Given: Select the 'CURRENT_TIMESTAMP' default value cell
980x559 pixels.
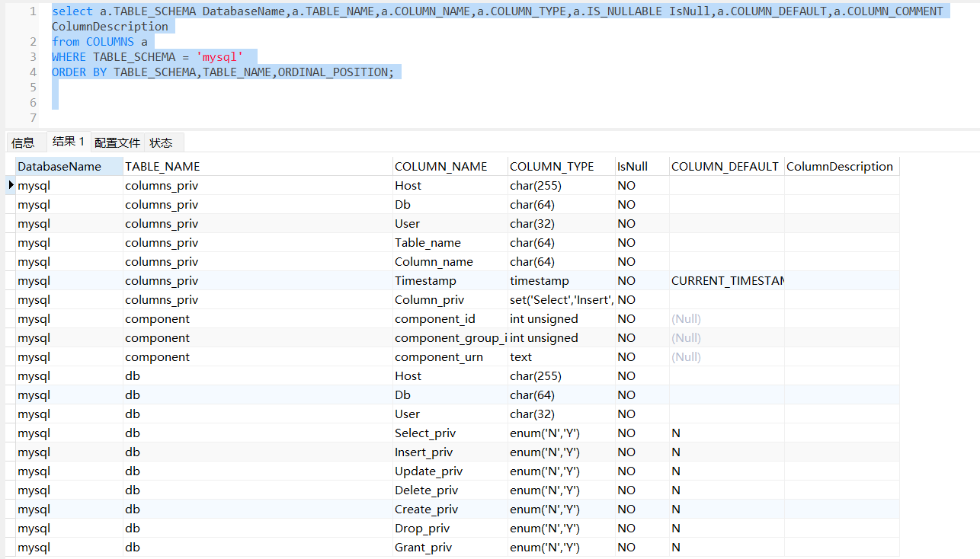Looking at the screenshot, I should pos(727,280).
